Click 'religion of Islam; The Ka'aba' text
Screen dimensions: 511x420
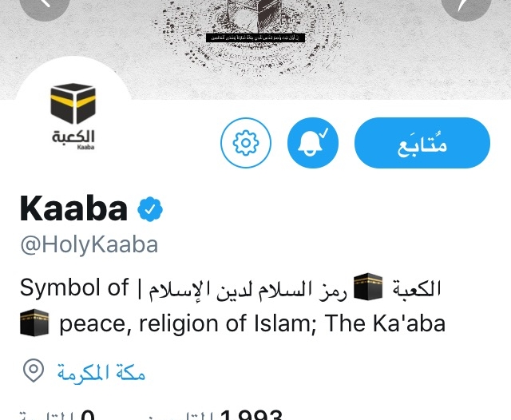[x=292, y=323]
